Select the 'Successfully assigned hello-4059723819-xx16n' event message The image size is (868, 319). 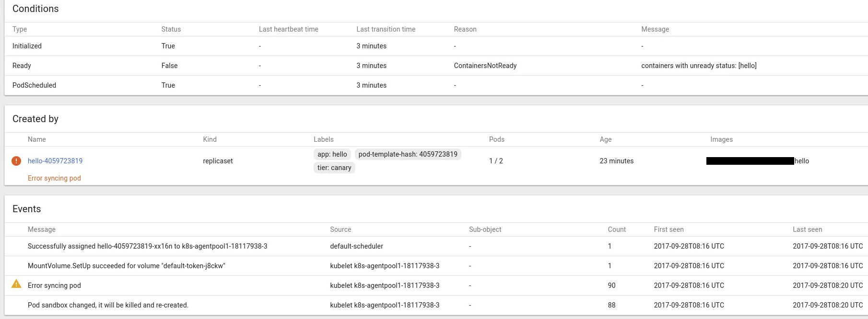pyautogui.click(x=147, y=246)
